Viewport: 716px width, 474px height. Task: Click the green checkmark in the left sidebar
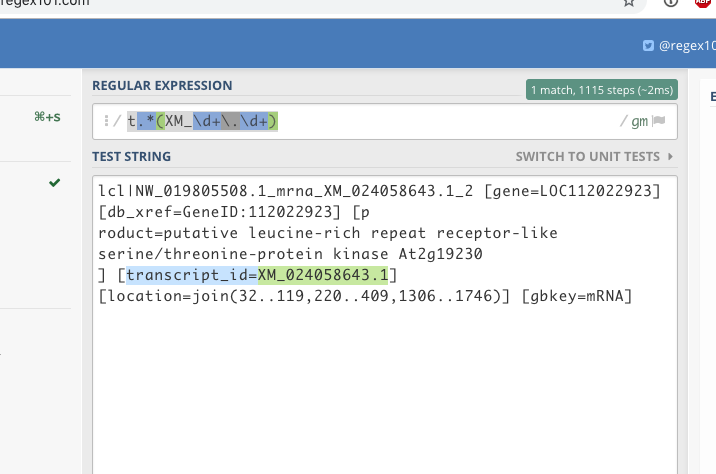55,183
